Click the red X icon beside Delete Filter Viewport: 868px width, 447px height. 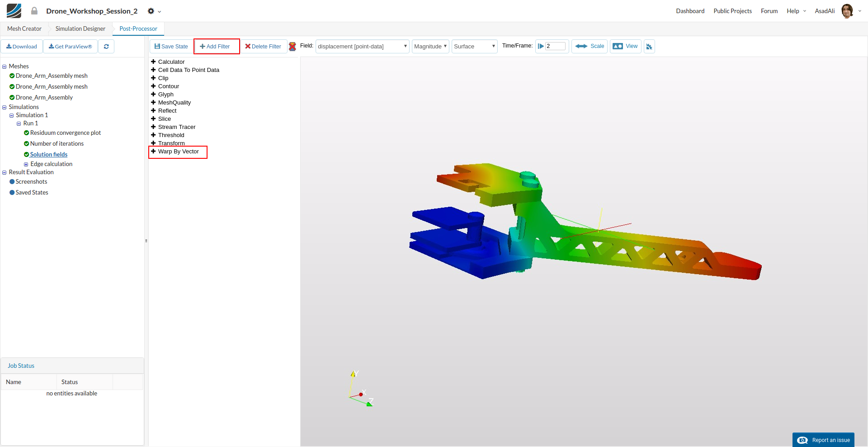(292, 46)
